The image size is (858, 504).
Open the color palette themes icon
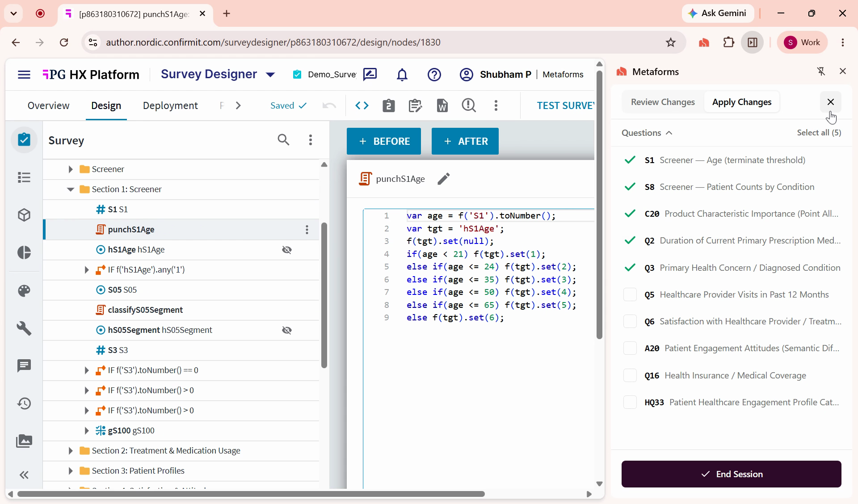pos(24,291)
